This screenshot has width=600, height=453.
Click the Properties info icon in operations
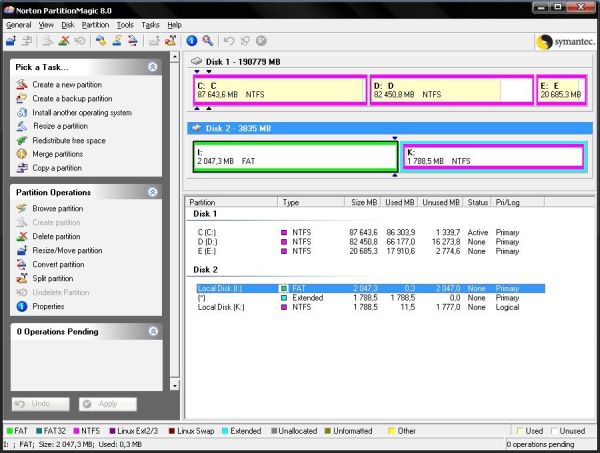[22, 306]
